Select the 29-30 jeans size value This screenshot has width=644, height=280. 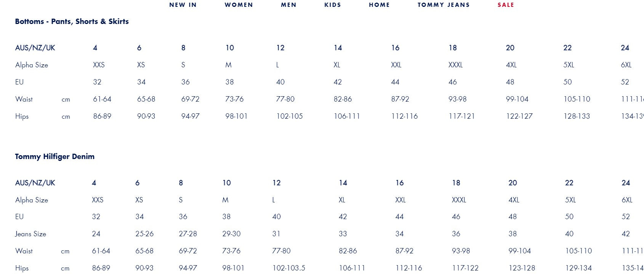(231, 234)
